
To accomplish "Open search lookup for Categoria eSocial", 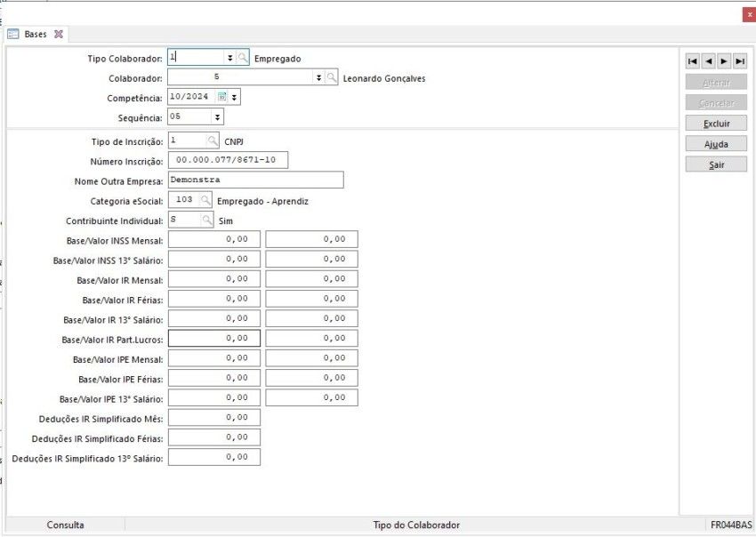I will click(x=205, y=201).
